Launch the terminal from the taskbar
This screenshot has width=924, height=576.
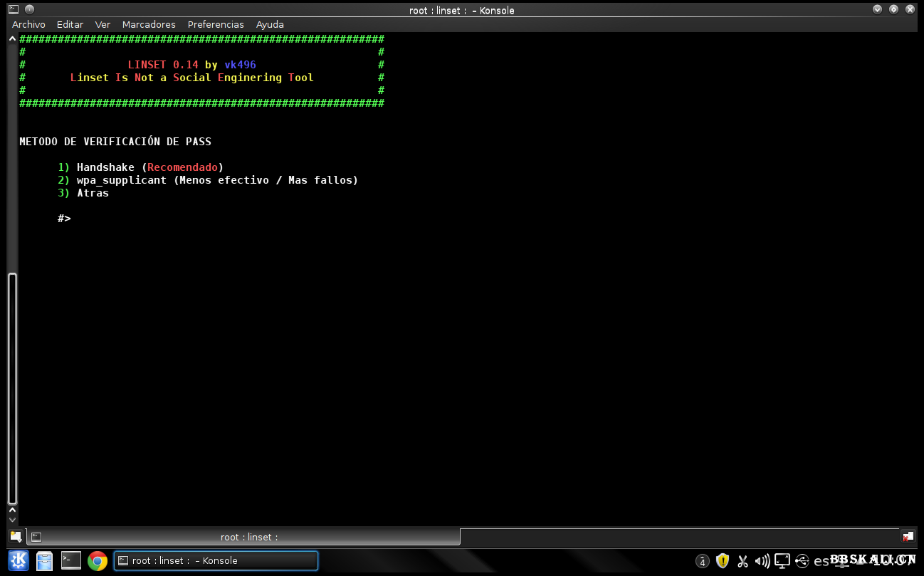pos(71,560)
